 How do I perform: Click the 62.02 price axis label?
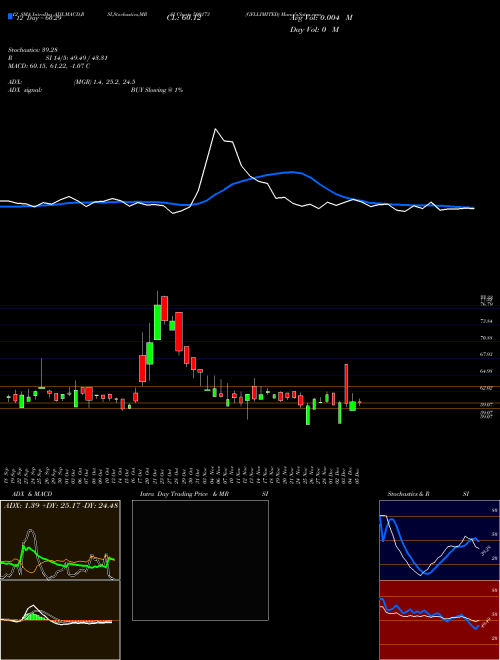(486, 388)
